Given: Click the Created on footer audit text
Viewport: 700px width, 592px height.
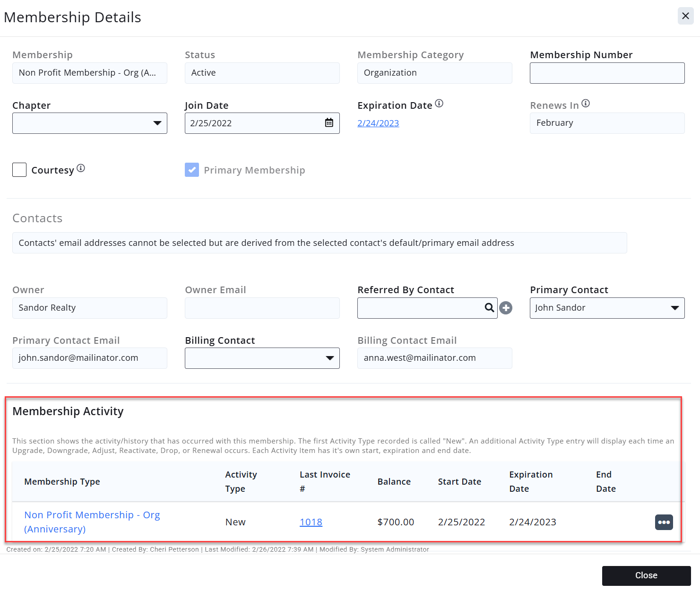Looking at the screenshot, I should tap(217, 549).
